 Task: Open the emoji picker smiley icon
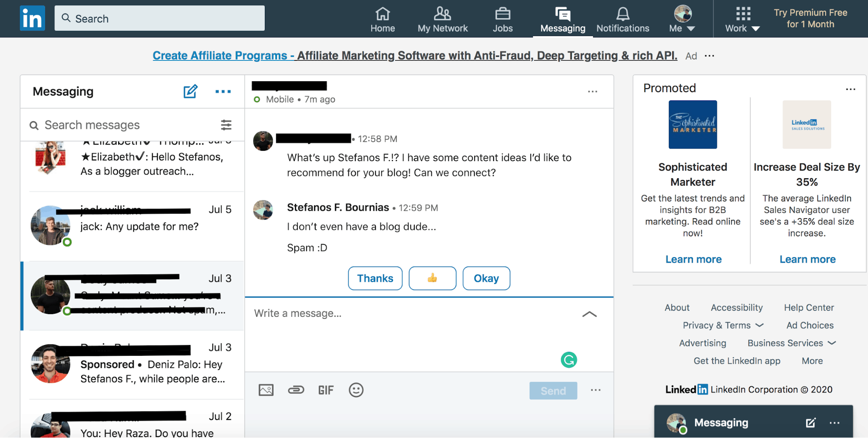(356, 390)
